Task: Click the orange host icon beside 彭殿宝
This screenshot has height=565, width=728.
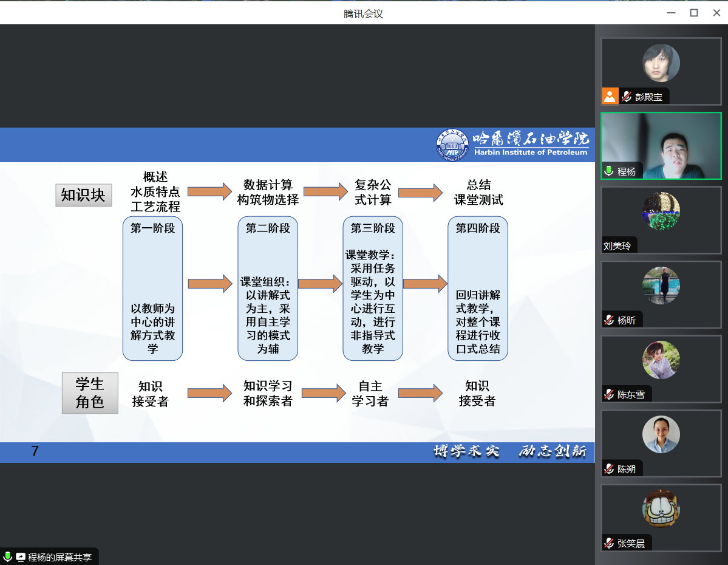Action: pos(610,96)
